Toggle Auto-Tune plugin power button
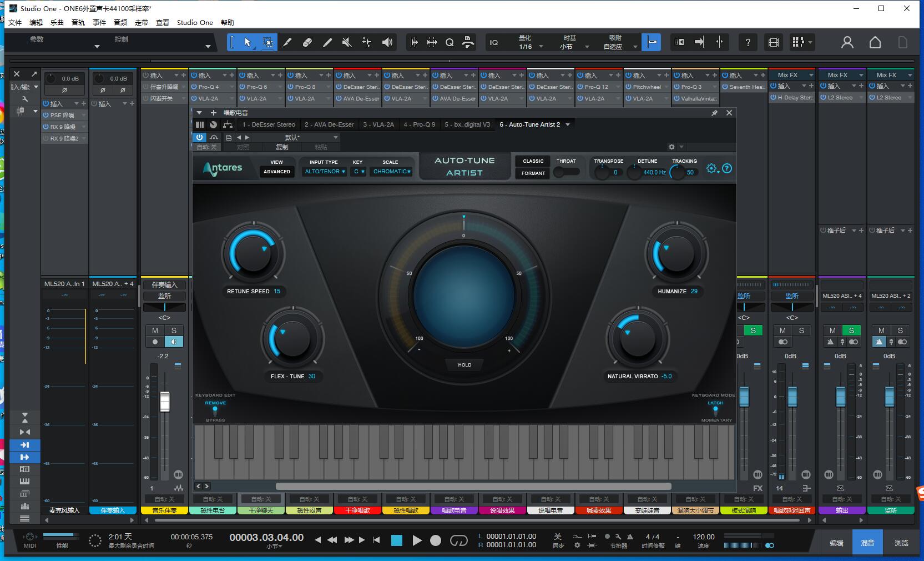This screenshot has width=924, height=561. [199, 137]
